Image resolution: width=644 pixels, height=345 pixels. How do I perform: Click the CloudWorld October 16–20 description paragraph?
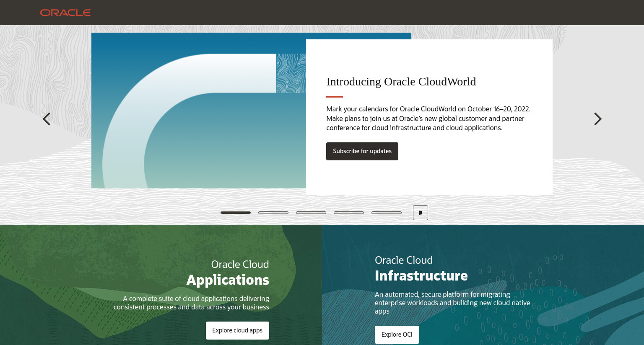coord(428,118)
